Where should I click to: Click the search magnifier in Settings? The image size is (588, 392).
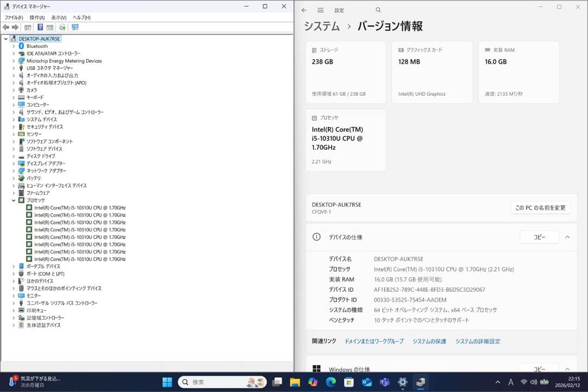coord(378,10)
